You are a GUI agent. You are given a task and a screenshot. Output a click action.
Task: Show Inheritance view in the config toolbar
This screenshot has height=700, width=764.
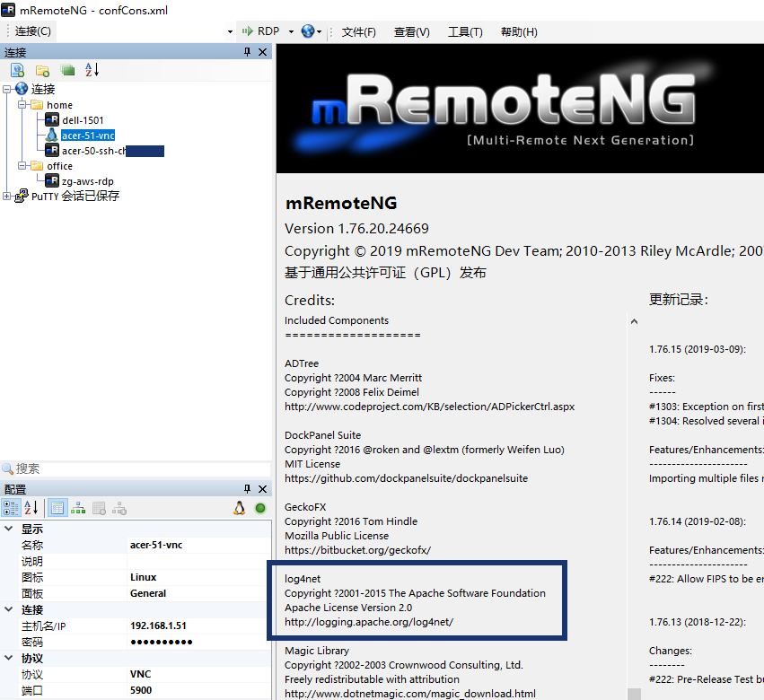coord(78,509)
